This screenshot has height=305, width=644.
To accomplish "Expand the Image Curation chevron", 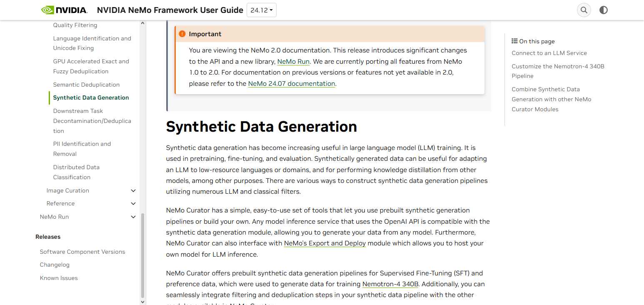I will click(x=133, y=190).
